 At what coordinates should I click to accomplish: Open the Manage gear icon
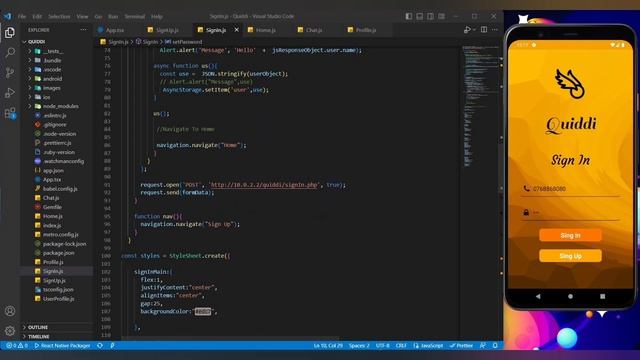(x=10, y=331)
